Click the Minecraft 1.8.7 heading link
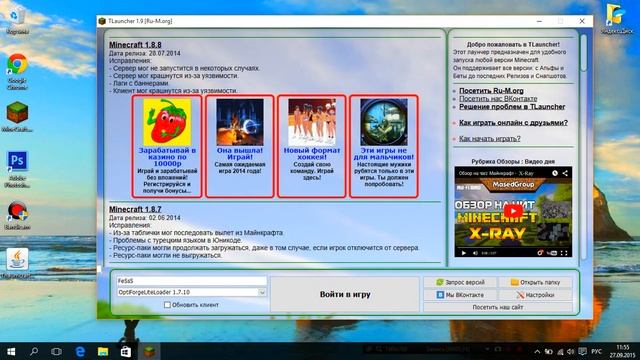 pos(135,209)
